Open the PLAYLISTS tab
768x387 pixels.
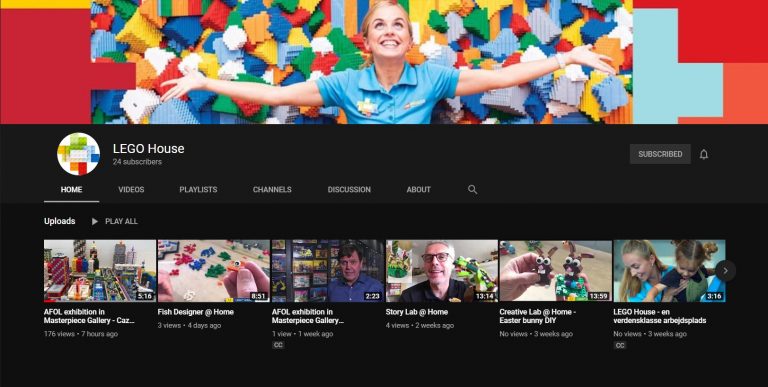tap(198, 190)
